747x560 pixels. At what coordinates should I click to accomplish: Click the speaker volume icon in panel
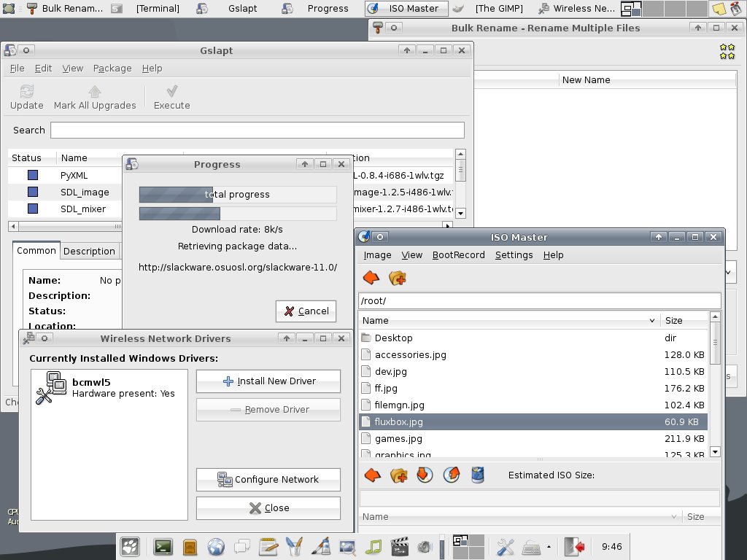point(424,547)
